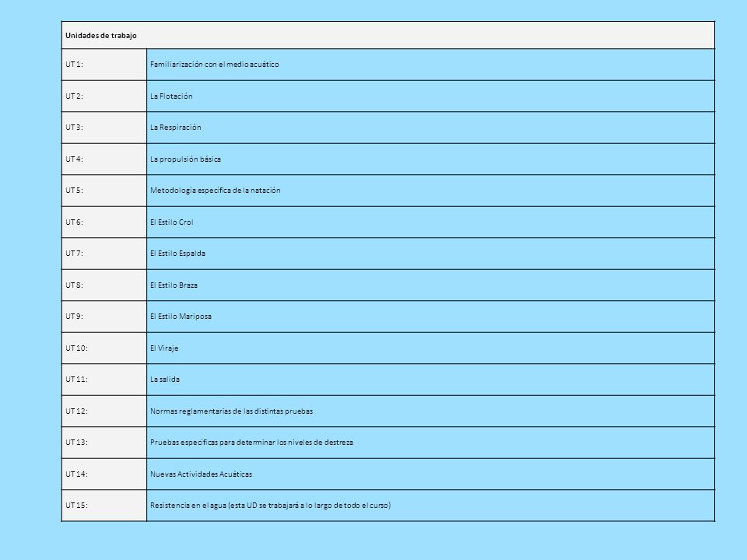Click 'Pruebas específicas para determinar' row text
This screenshot has height=560, width=747.
(x=251, y=443)
